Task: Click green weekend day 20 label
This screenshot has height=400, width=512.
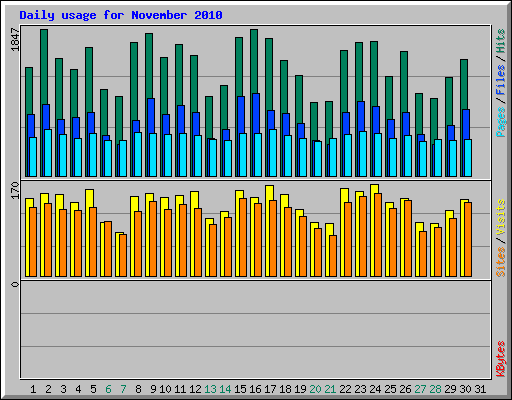Action: click(x=315, y=389)
